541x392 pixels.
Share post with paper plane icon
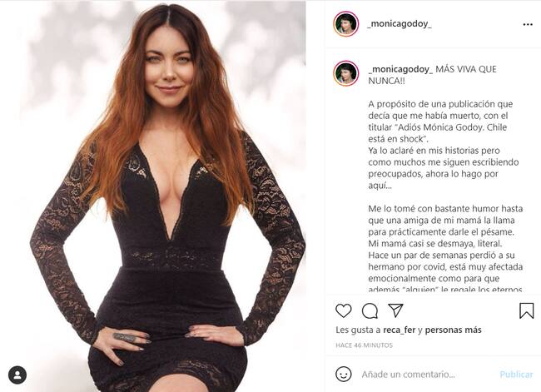pyautogui.click(x=395, y=310)
